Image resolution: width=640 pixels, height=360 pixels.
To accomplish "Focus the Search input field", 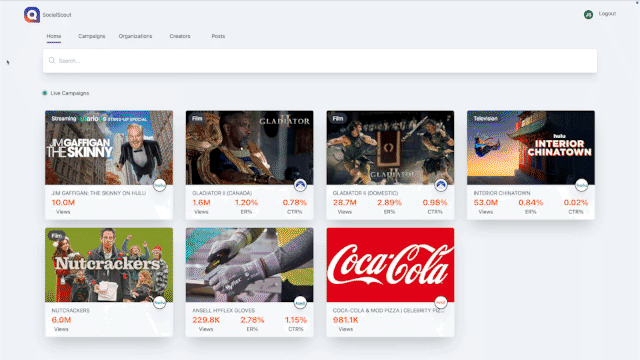I will click(x=320, y=61).
